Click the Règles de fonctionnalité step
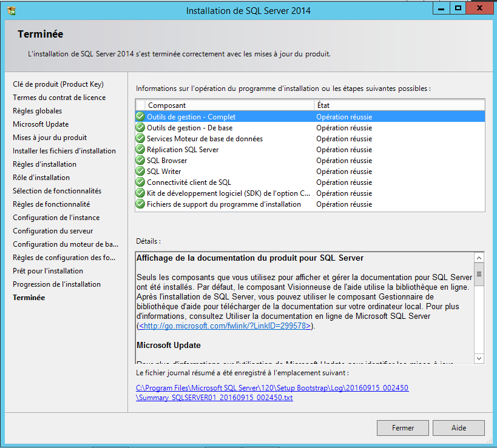This screenshot has height=448, width=497. coord(52,204)
